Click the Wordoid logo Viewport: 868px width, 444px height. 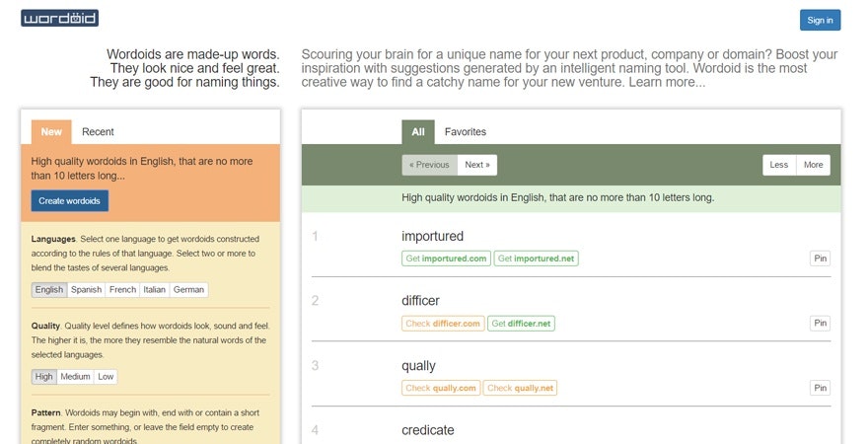tap(59, 19)
